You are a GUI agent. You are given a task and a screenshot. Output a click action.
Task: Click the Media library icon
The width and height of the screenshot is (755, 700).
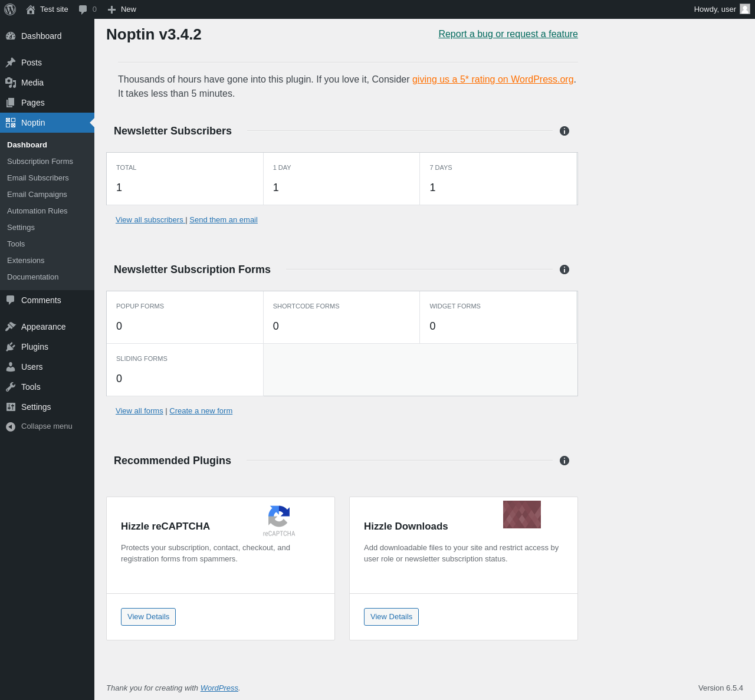pos(11,83)
